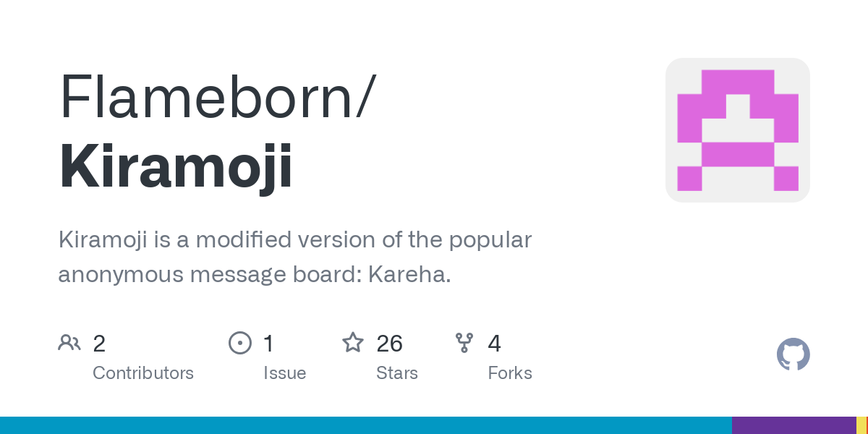Open the Kiramoji repository title

pos(176,166)
